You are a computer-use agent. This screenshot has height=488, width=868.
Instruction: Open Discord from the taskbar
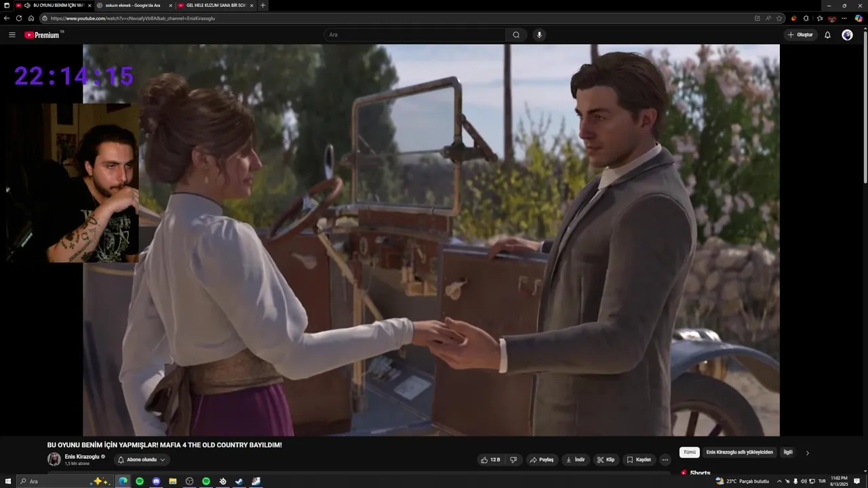[x=157, y=481]
